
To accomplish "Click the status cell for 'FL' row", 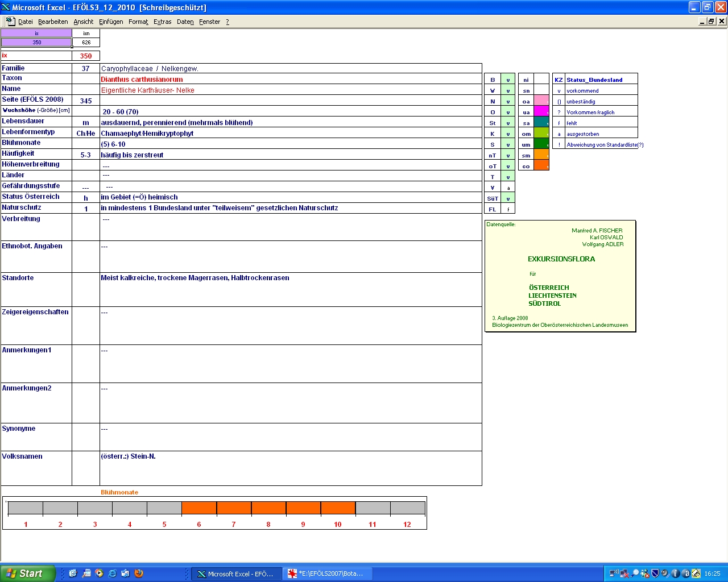I will (508, 209).
